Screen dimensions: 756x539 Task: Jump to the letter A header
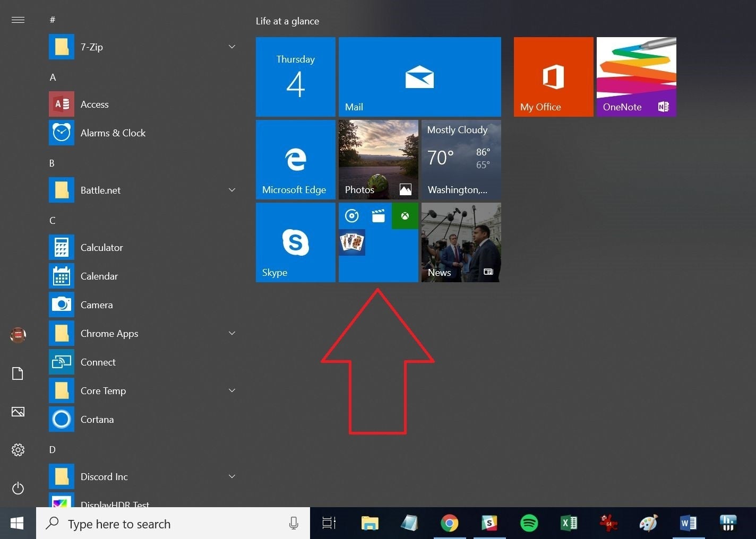[53, 77]
